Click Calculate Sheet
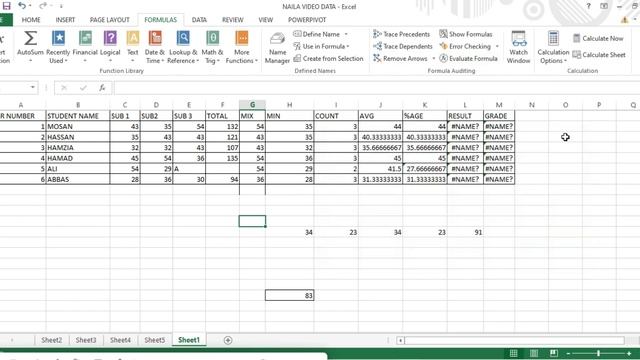640x360 pixels. pos(599,55)
